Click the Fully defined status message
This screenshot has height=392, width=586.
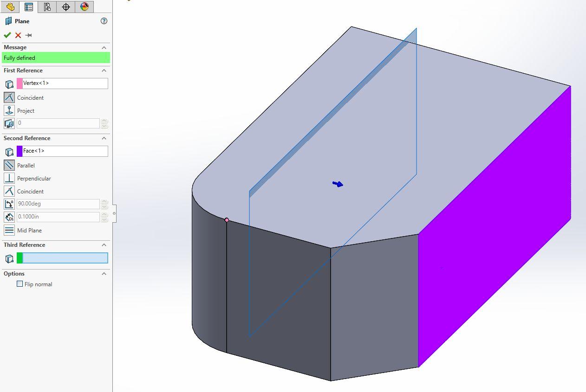[x=57, y=58]
